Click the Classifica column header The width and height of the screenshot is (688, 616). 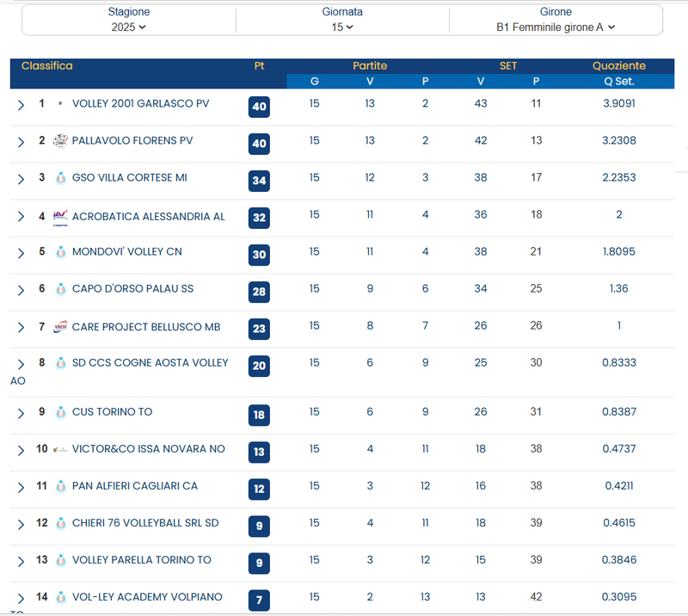[x=47, y=66]
